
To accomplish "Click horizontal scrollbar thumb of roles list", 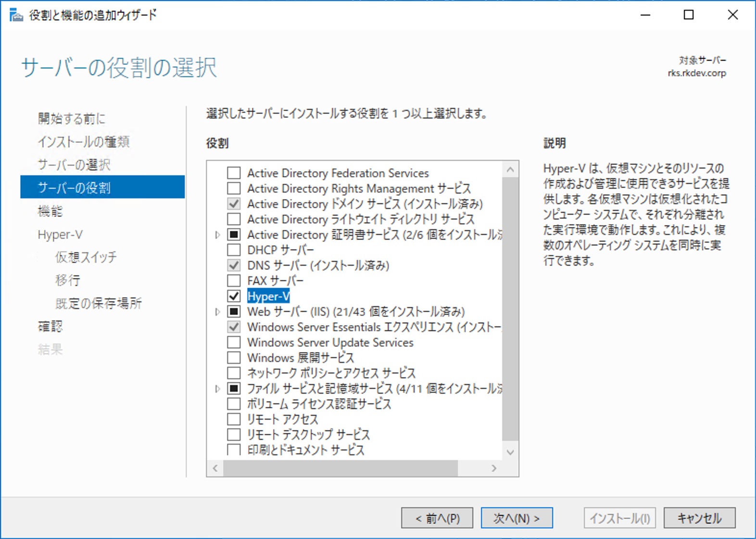I will pyautogui.click(x=340, y=468).
